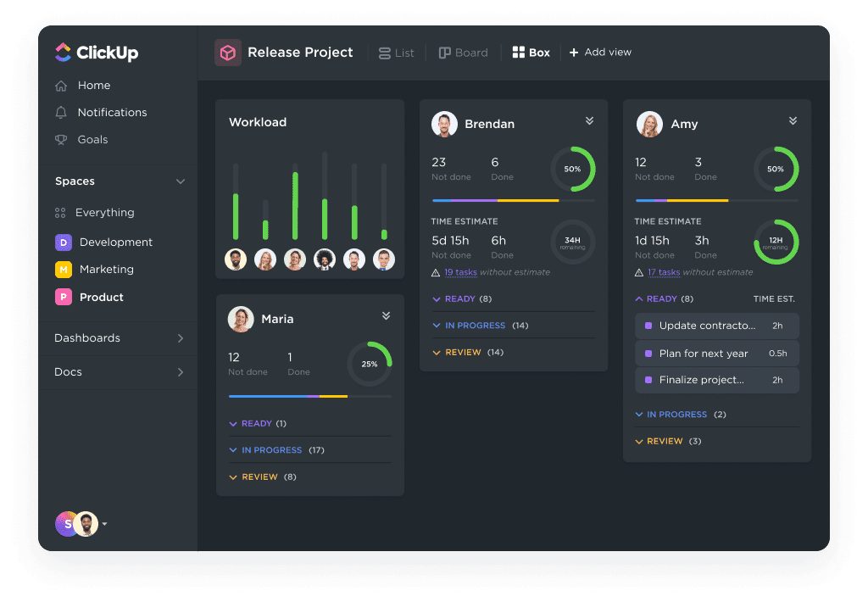Select the Goals trophy icon
868x602 pixels.
[63, 140]
